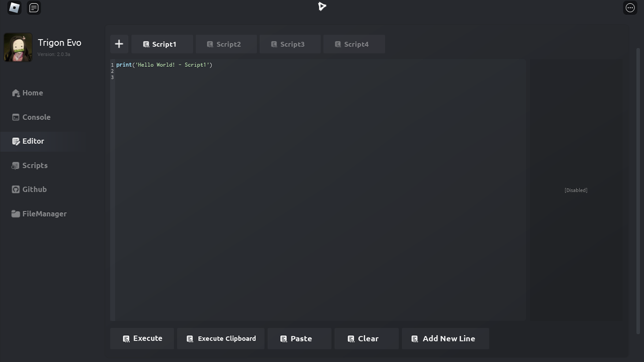Image resolution: width=644 pixels, height=362 pixels.
Task: Go to Home in the sidebar
Action: (32, 93)
